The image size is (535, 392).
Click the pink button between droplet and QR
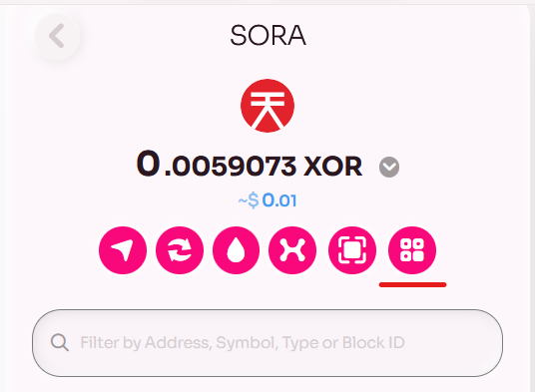click(292, 250)
